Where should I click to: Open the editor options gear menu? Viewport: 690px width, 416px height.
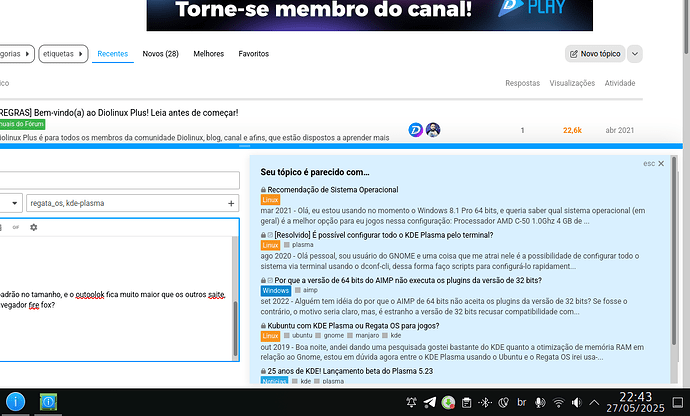[33, 227]
